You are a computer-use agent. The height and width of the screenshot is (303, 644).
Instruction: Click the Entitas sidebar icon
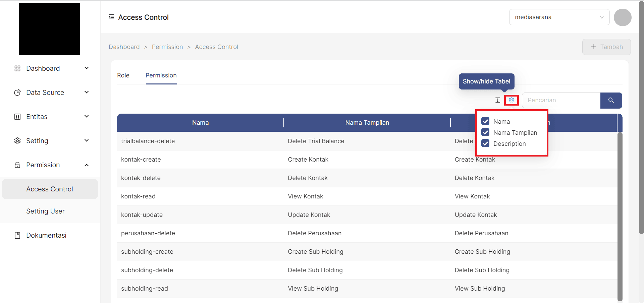click(17, 117)
